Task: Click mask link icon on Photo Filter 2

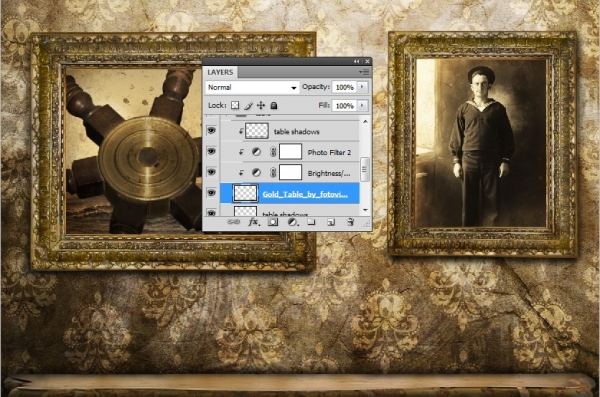Action: point(273,152)
